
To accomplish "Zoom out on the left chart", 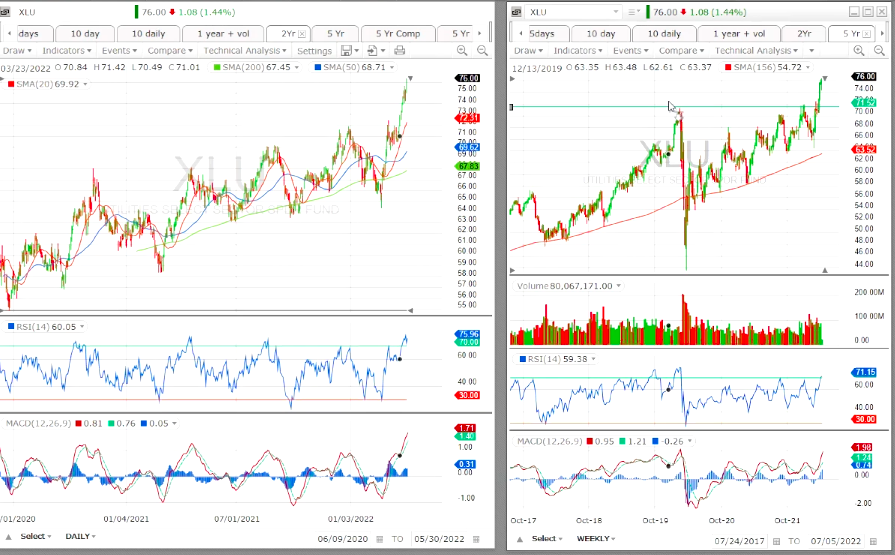I will 482,51.
